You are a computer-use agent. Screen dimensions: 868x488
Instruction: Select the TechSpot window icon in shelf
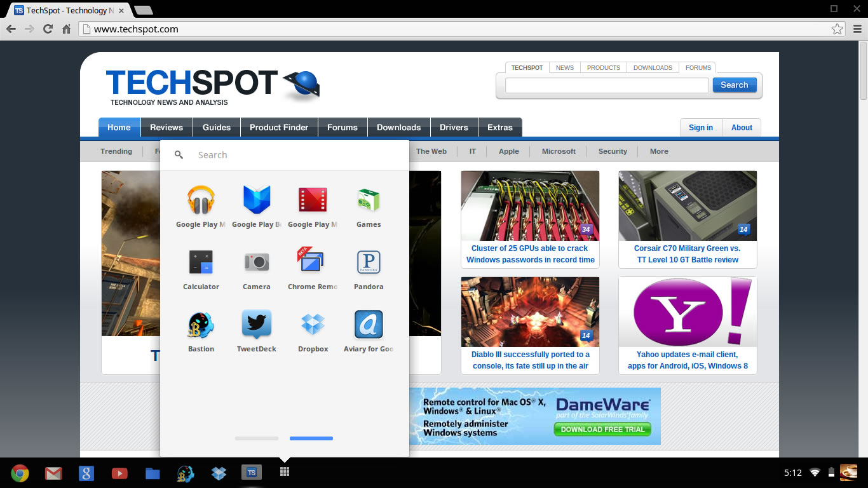252,472
